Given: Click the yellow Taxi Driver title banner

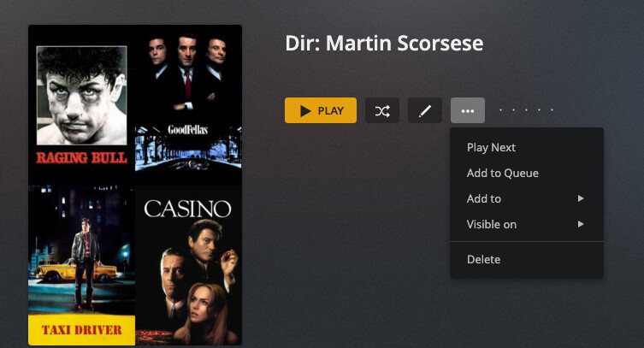Looking at the screenshot, I should click(x=81, y=330).
